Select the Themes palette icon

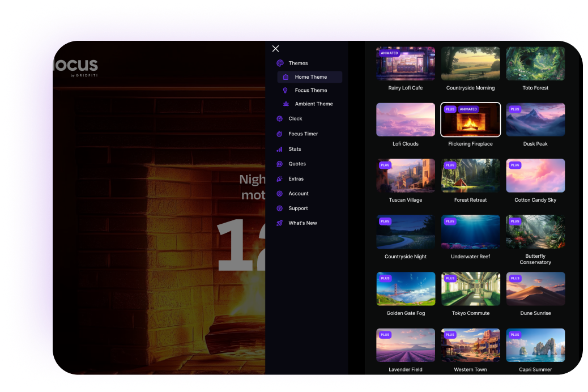(x=279, y=63)
